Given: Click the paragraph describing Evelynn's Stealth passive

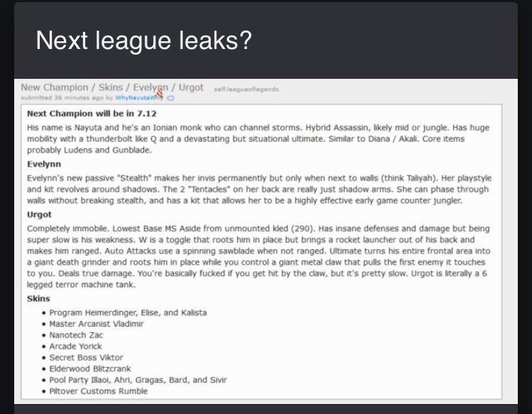Looking at the screenshot, I should click(259, 189).
